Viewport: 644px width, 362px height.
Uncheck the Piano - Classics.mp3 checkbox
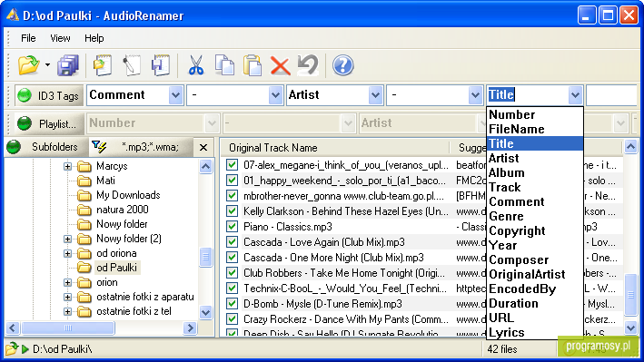tap(232, 227)
